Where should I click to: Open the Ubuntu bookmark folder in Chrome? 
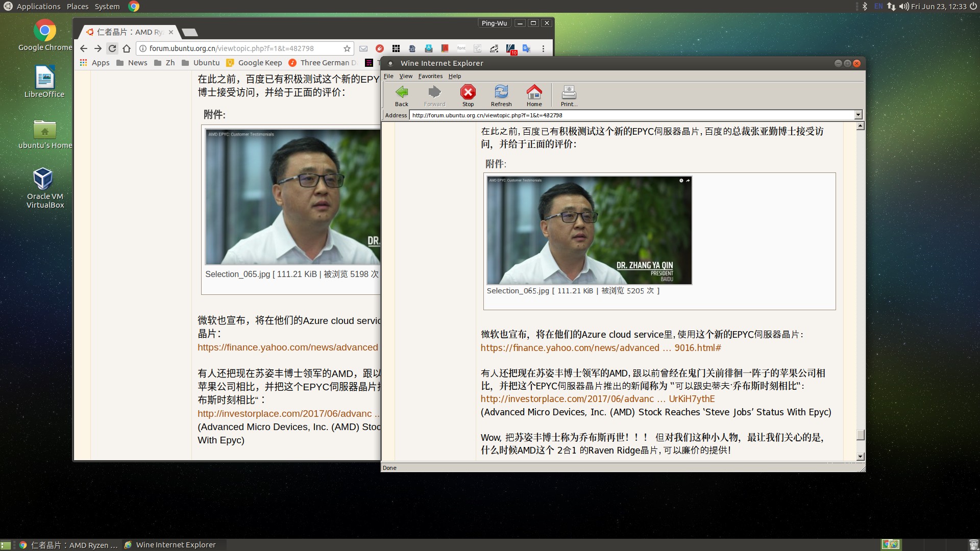(201, 63)
